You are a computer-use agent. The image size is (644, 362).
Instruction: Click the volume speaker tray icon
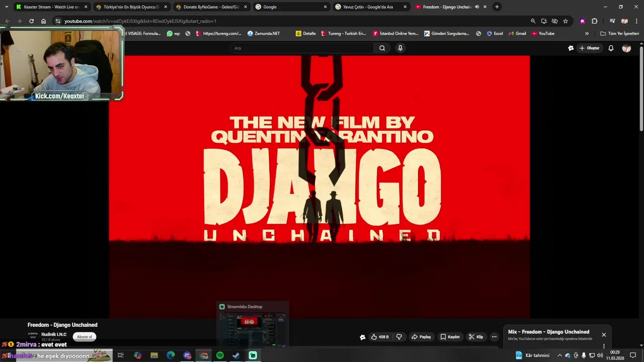[600, 355]
